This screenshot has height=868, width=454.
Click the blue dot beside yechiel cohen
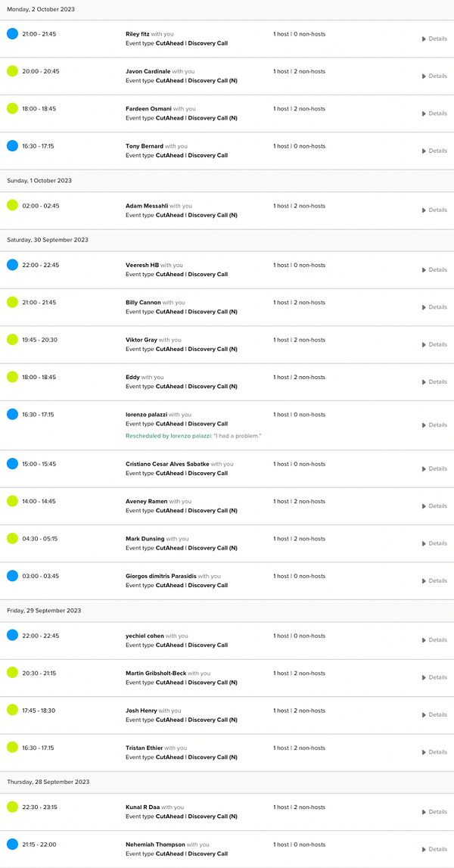click(x=11, y=636)
